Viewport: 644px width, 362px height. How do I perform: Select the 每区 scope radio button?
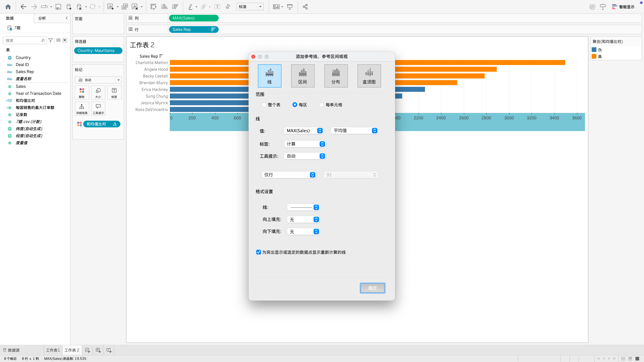(295, 105)
